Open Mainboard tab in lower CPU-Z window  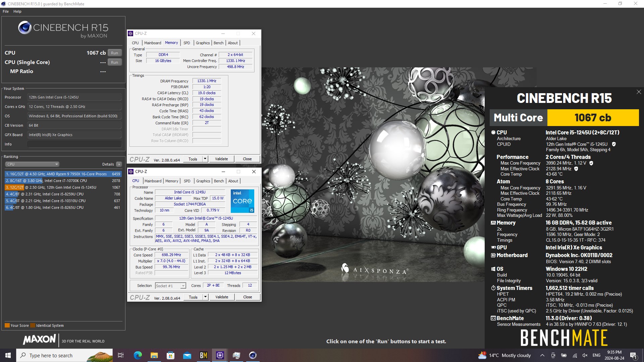[x=153, y=181]
